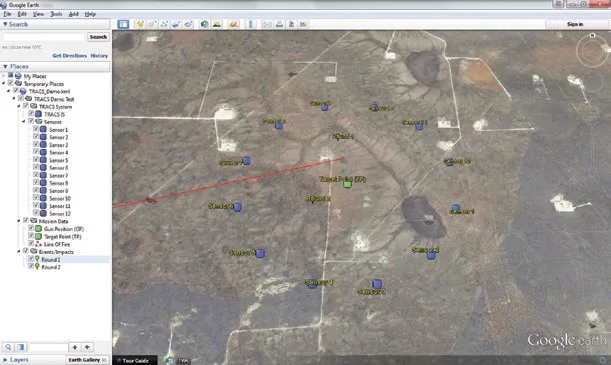Open the Add menu
The width and height of the screenshot is (611, 365).
click(73, 14)
